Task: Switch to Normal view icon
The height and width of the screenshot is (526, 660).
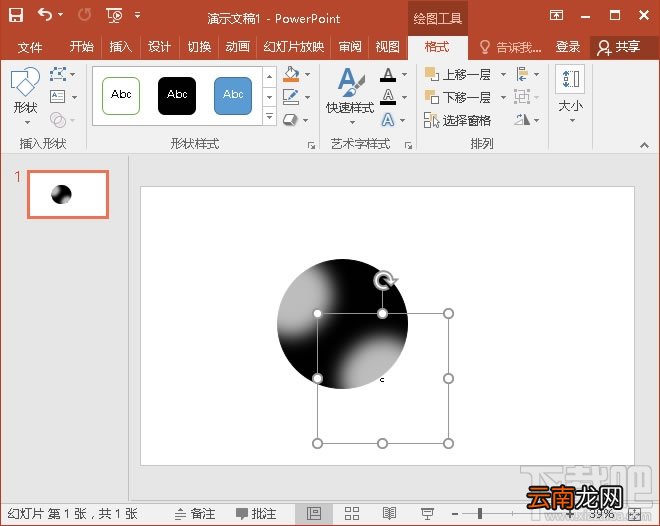Action: pyautogui.click(x=314, y=513)
